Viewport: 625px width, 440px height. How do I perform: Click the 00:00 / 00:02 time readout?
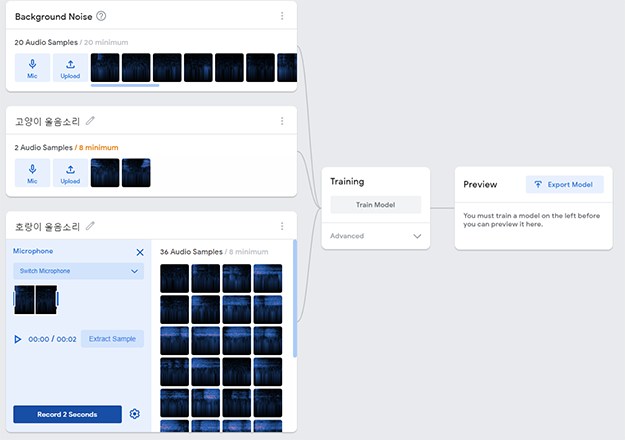(52, 339)
